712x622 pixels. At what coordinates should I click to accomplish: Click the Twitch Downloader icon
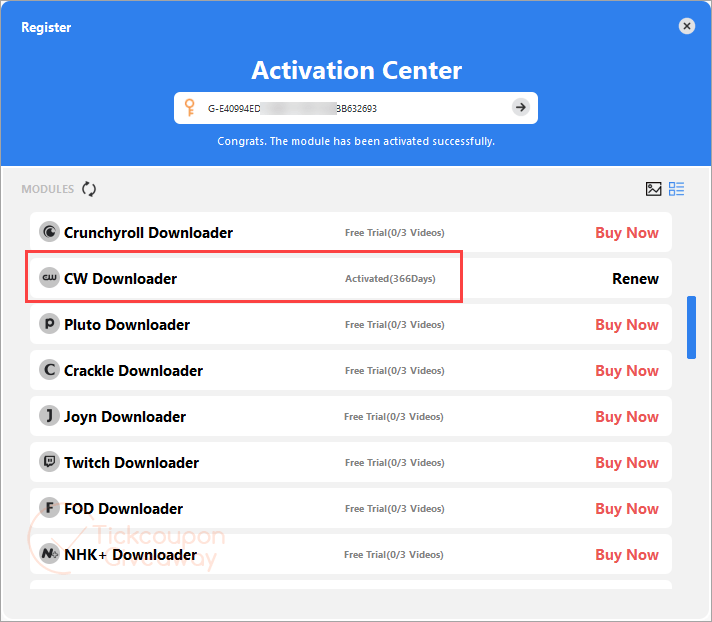(49, 462)
